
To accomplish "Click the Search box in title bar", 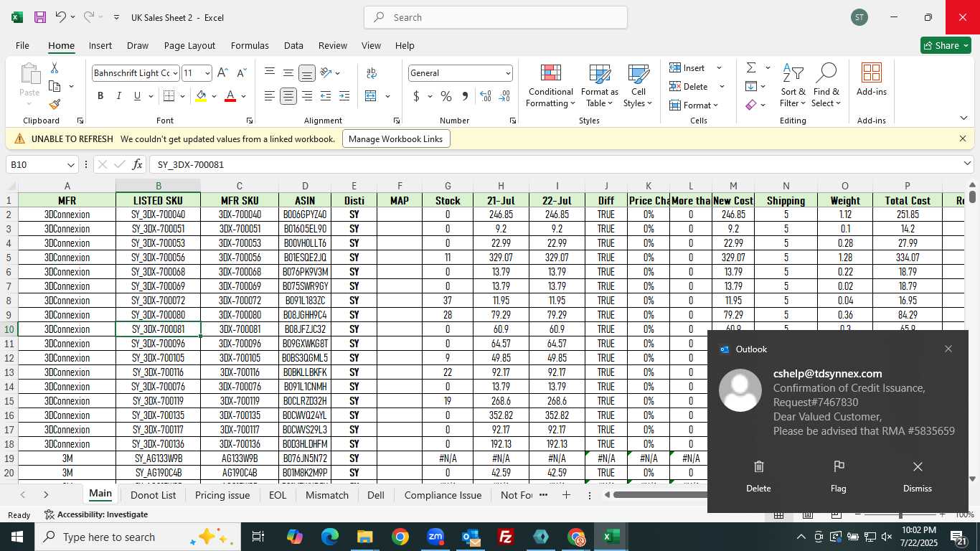I will [x=495, y=17].
